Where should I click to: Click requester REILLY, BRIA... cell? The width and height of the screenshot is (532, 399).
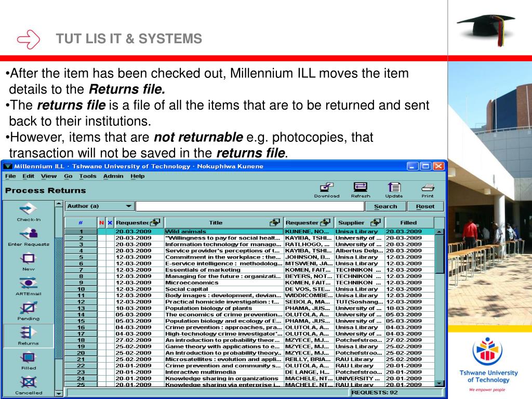(309, 360)
